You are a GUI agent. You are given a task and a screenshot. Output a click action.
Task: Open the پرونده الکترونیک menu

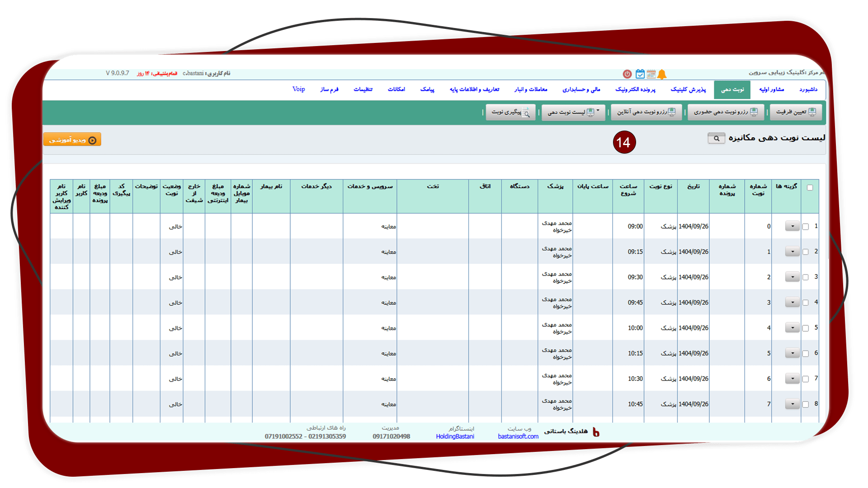tap(635, 89)
